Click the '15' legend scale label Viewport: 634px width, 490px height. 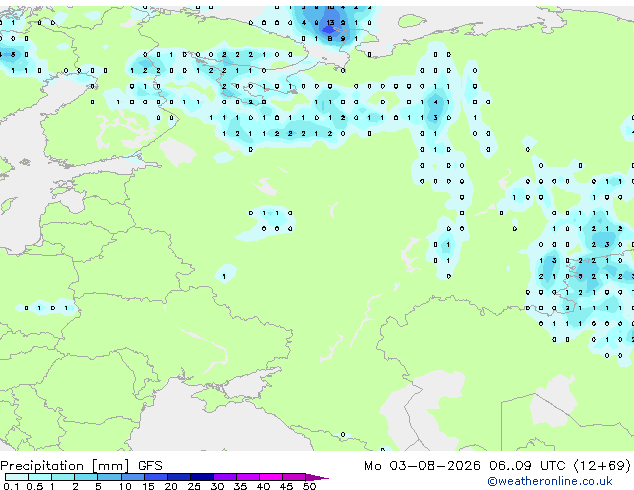(148, 486)
